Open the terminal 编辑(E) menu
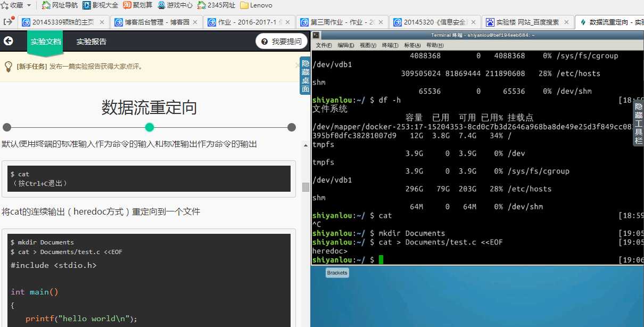 pyautogui.click(x=346, y=45)
